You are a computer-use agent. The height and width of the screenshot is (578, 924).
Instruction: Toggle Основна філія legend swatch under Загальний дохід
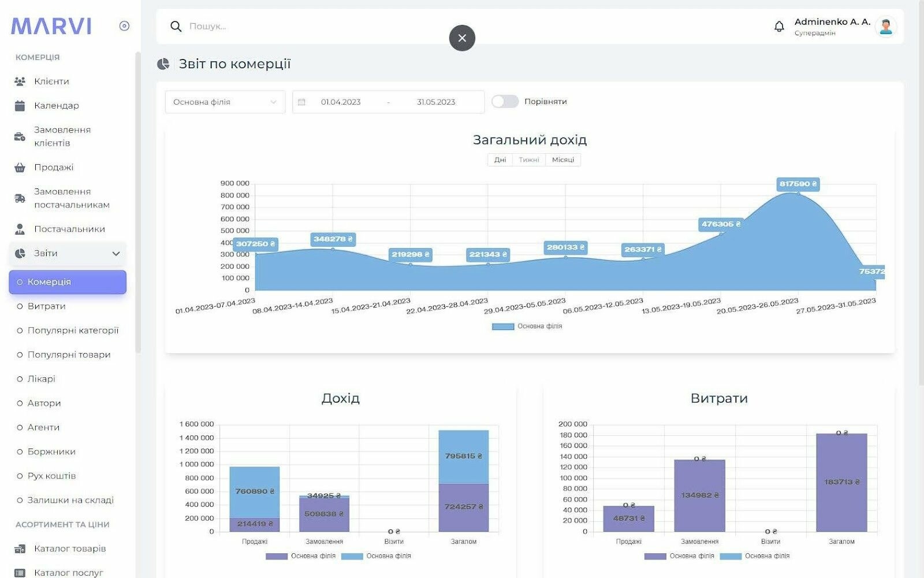tap(502, 327)
